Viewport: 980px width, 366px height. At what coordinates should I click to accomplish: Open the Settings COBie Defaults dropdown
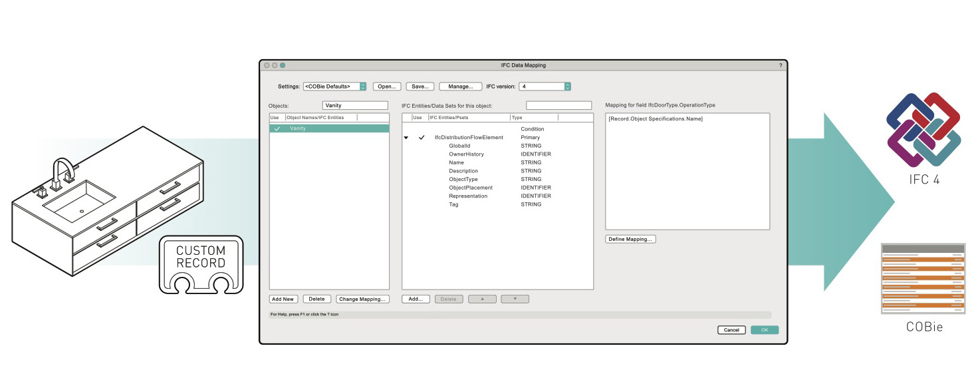click(335, 87)
